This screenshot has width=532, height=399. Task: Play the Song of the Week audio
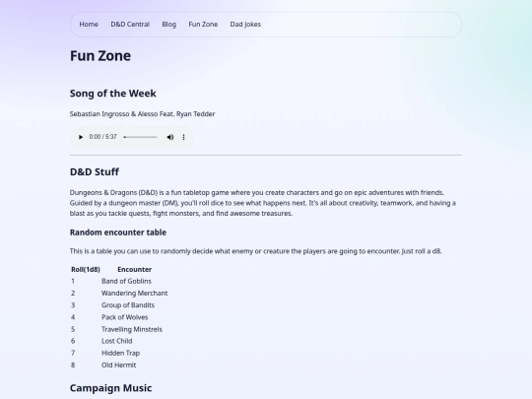(81, 137)
